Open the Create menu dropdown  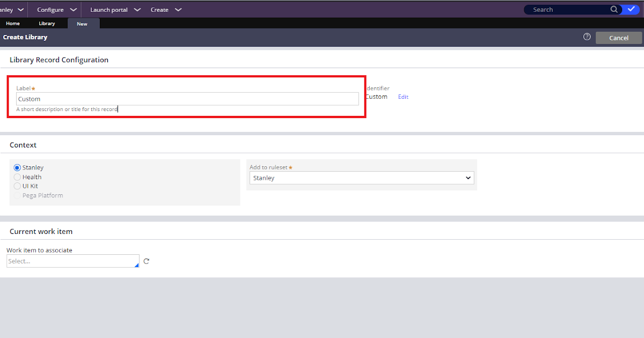point(166,9)
